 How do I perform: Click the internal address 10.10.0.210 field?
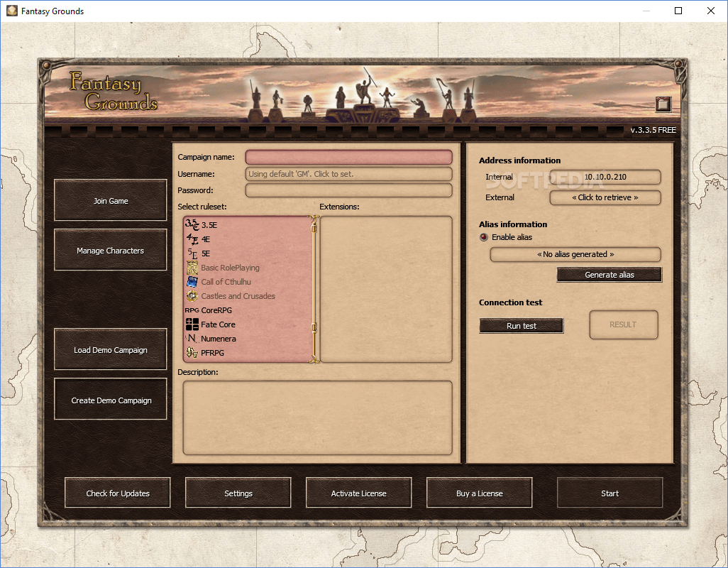pos(605,177)
